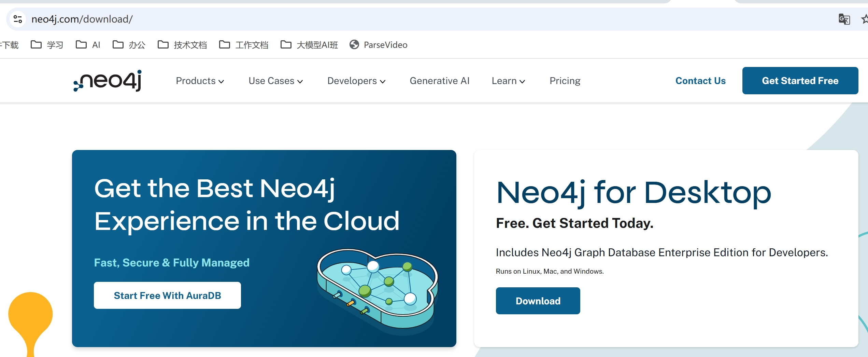Image resolution: width=868 pixels, height=357 pixels.
Task: Click Start Free With AuraDB button
Action: [x=167, y=296]
